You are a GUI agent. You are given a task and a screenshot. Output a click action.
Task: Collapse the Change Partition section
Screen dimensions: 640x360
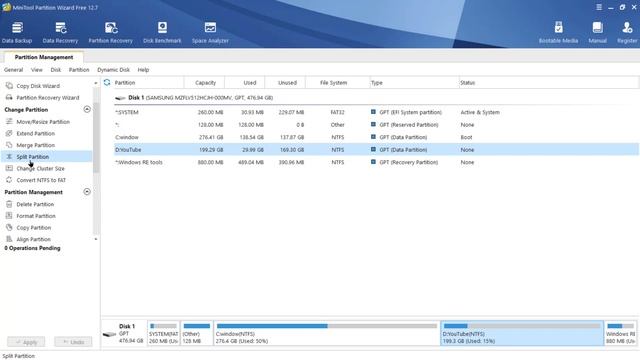(x=87, y=109)
